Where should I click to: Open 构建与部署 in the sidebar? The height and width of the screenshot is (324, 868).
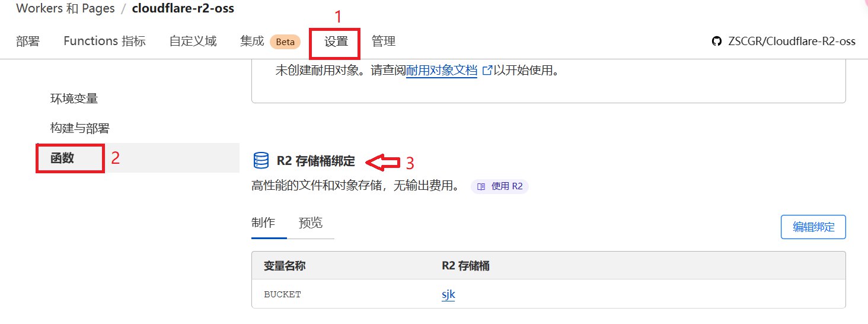pyautogui.click(x=80, y=128)
